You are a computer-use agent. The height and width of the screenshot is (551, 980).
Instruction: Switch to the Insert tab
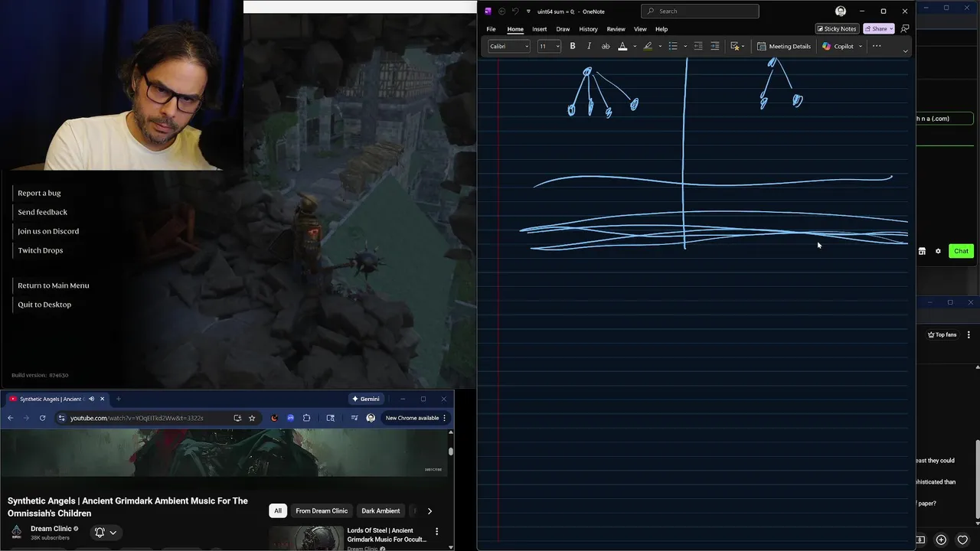tap(539, 29)
